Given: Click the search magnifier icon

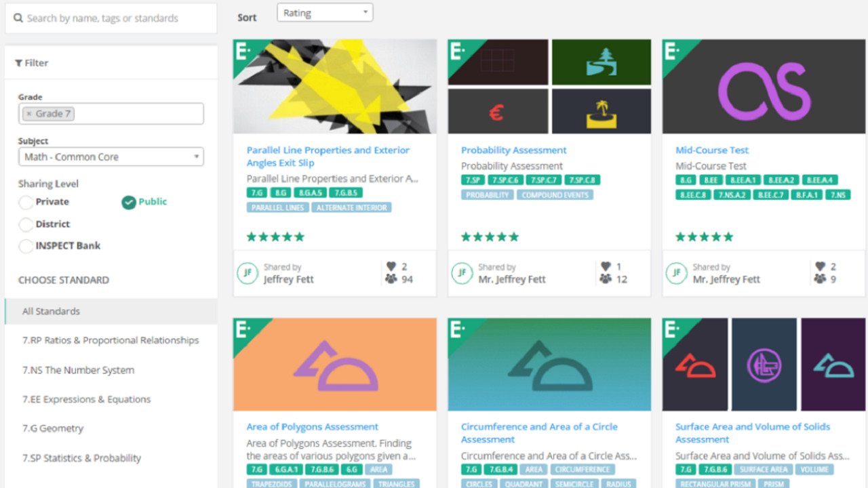Looking at the screenshot, I should tap(18, 18).
